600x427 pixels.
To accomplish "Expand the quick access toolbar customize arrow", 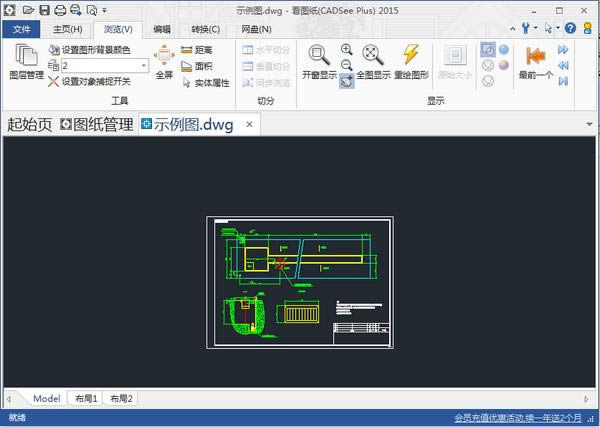I will pos(105,10).
